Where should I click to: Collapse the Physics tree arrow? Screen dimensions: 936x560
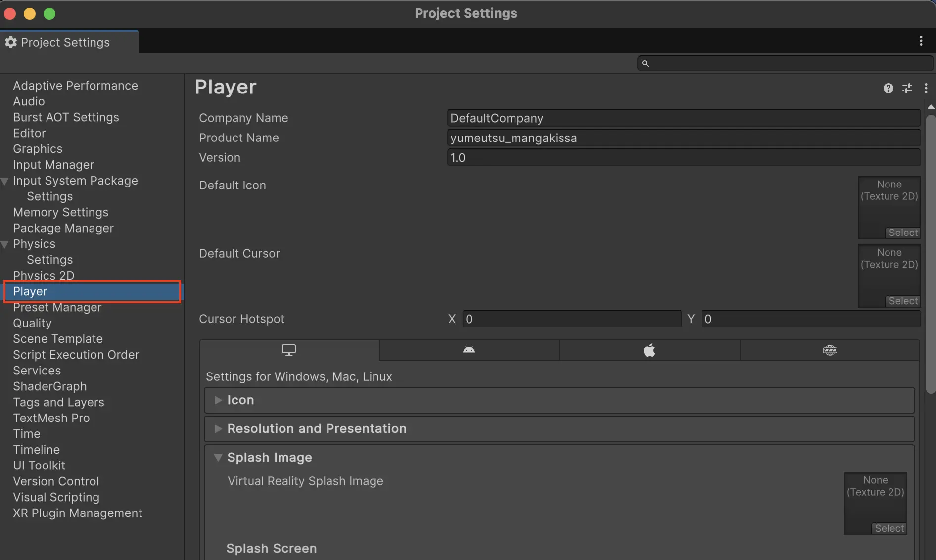point(5,244)
